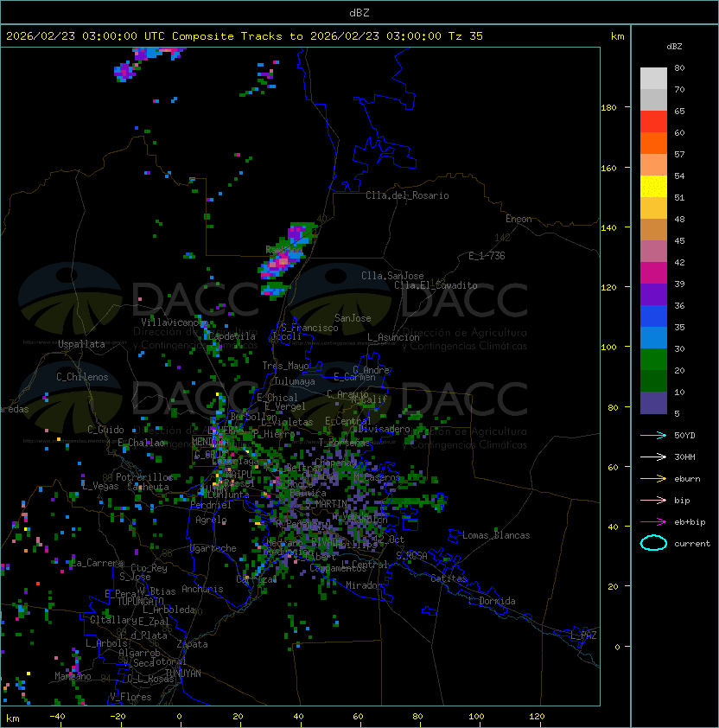The image size is (719, 728).
Task: Click the Perdriel place label
Action: (x=211, y=505)
